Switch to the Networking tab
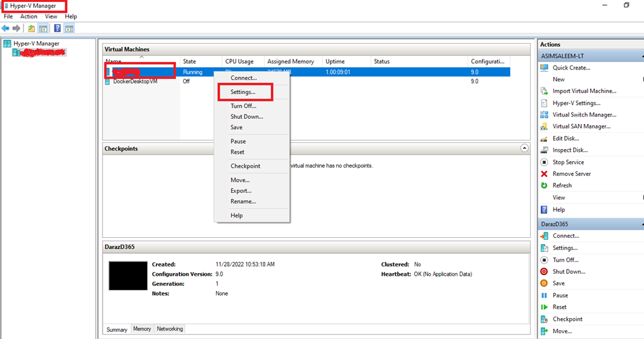 pos(170,329)
